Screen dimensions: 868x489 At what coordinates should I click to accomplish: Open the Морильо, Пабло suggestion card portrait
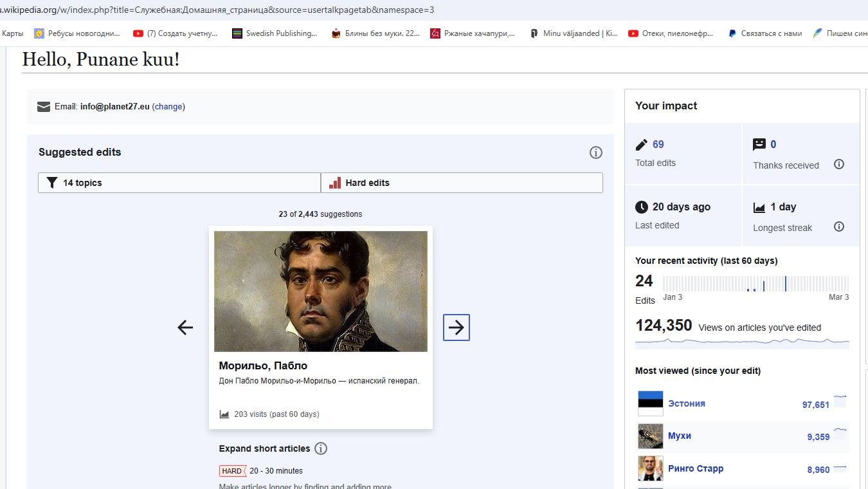pos(320,291)
